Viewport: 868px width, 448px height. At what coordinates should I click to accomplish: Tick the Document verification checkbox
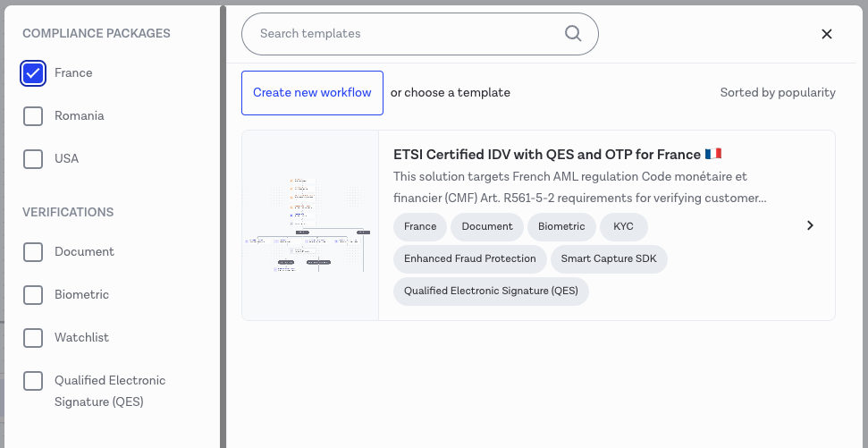tap(33, 252)
